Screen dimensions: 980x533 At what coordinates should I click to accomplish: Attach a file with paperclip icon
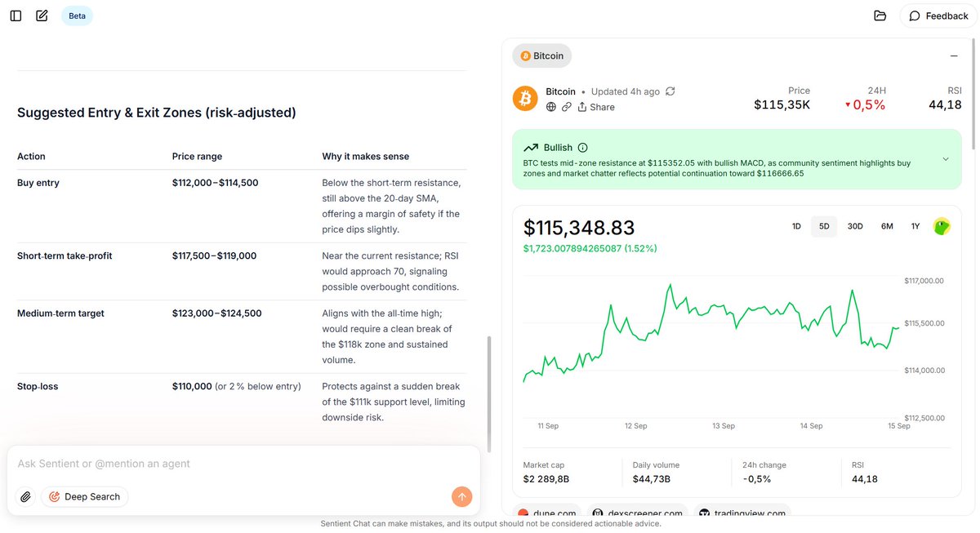click(x=26, y=496)
